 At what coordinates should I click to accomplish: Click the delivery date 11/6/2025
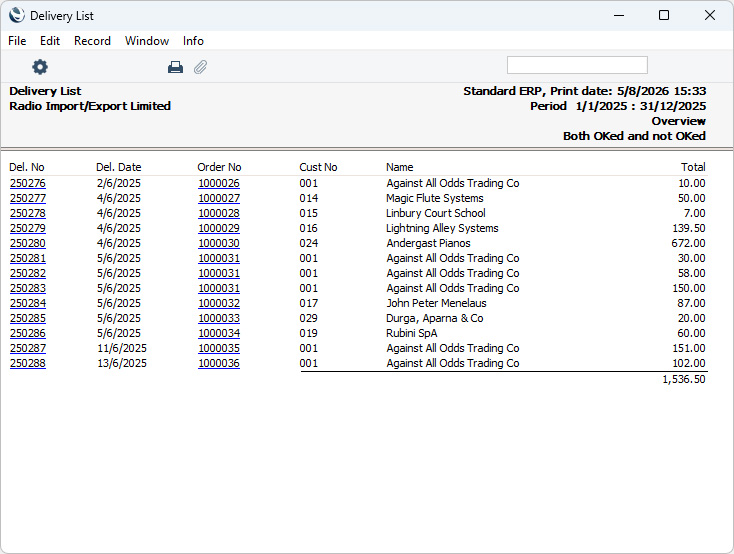tap(122, 348)
